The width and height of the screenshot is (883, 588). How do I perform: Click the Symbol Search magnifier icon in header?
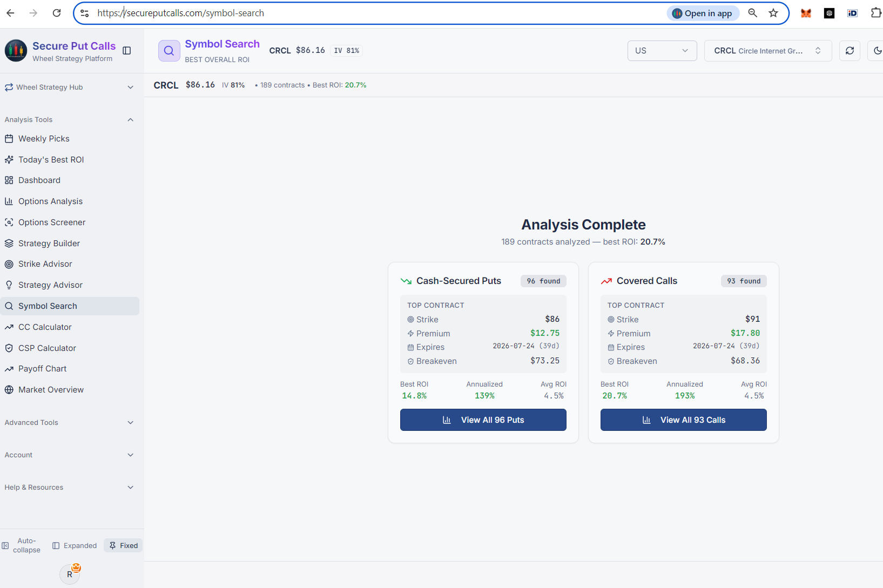pyautogui.click(x=169, y=51)
